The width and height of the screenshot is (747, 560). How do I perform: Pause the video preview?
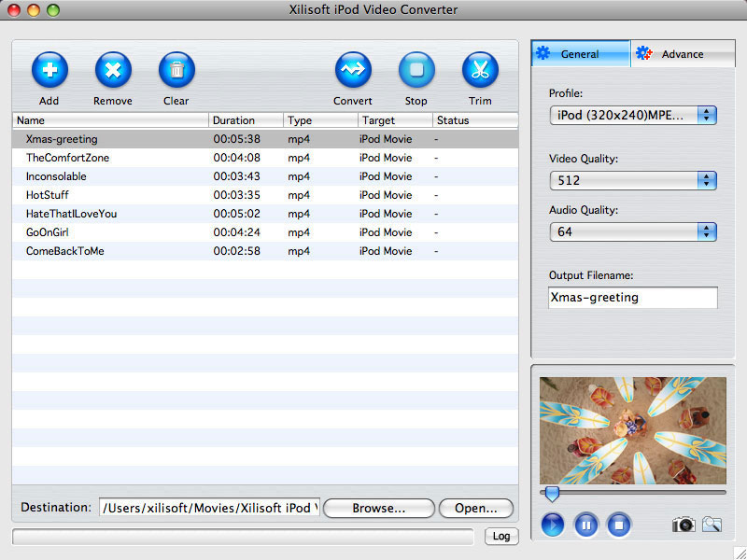point(586,525)
